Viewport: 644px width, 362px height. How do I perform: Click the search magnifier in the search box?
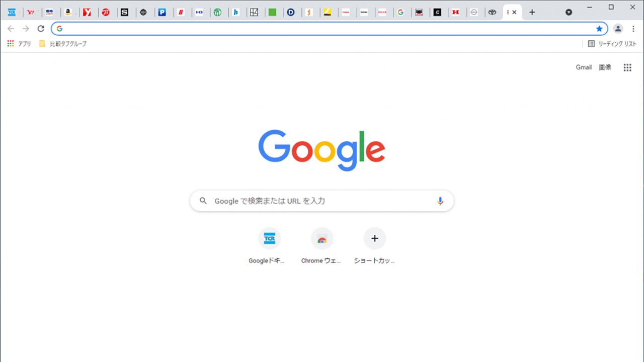point(203,201)
